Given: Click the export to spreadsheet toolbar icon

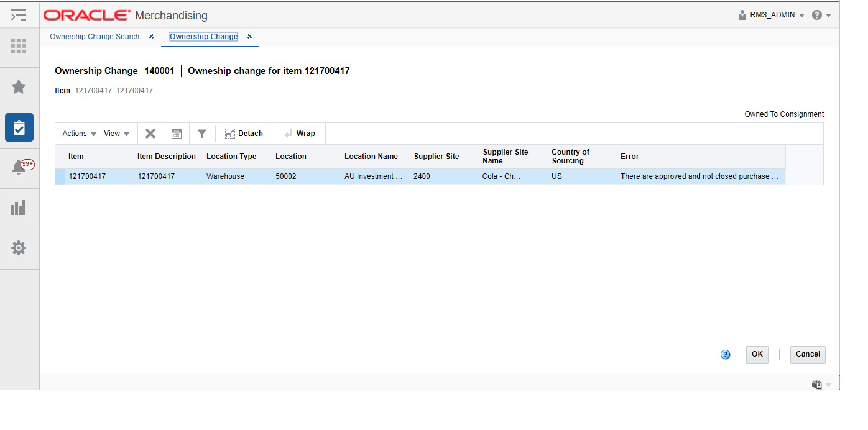Looking at the screenshot, I should coord(177,134).
